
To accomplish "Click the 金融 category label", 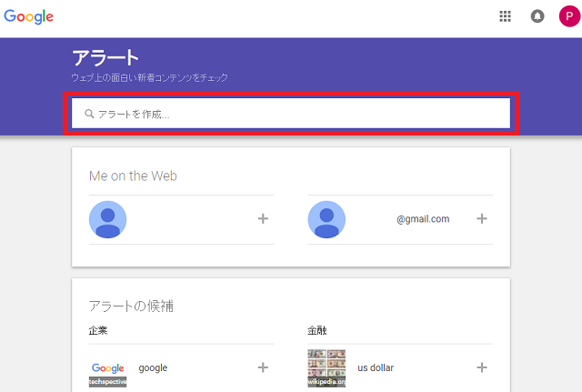I will (317, 330).
